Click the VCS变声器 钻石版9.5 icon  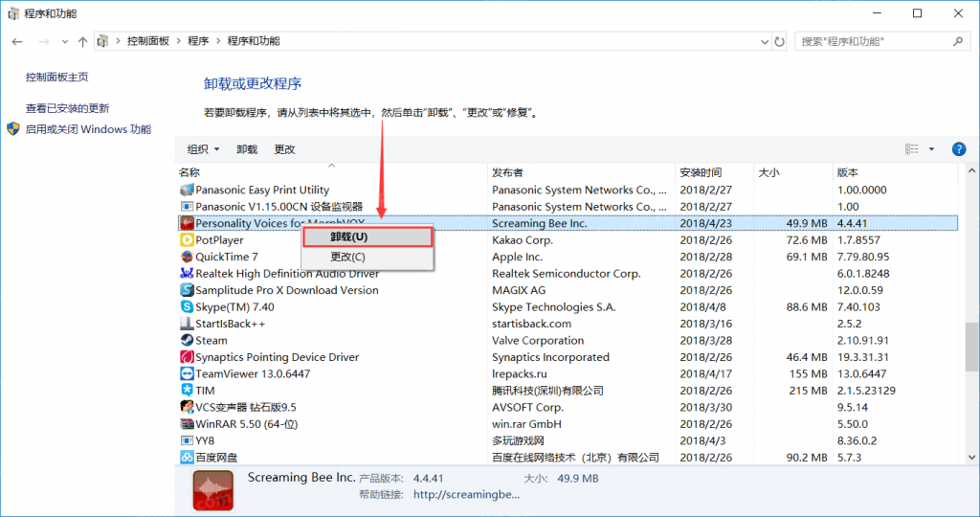[187, 407]
